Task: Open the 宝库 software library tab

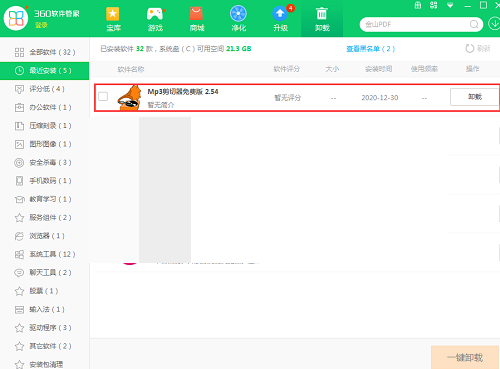Action: (113, 19)
